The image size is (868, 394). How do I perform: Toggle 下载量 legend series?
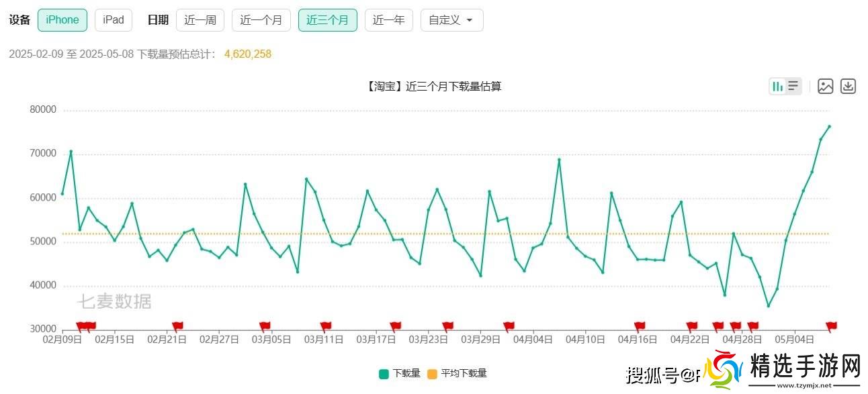400,373
